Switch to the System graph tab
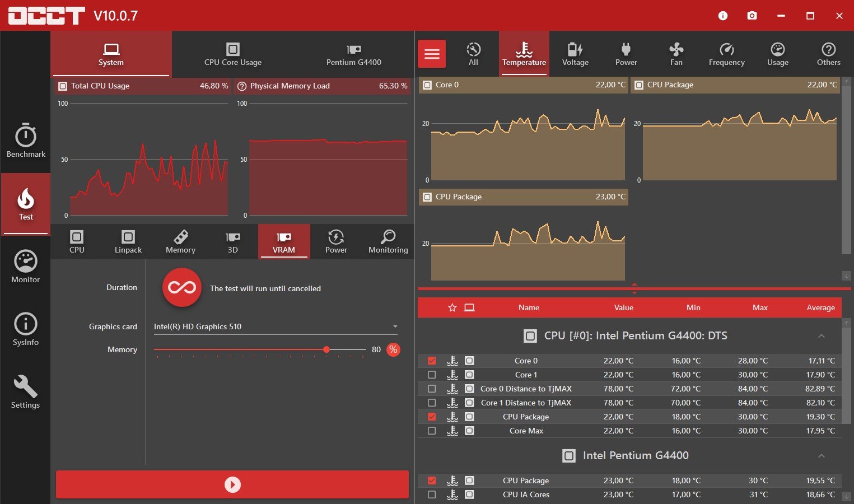The image size is (854, 504). click(111, 54)
